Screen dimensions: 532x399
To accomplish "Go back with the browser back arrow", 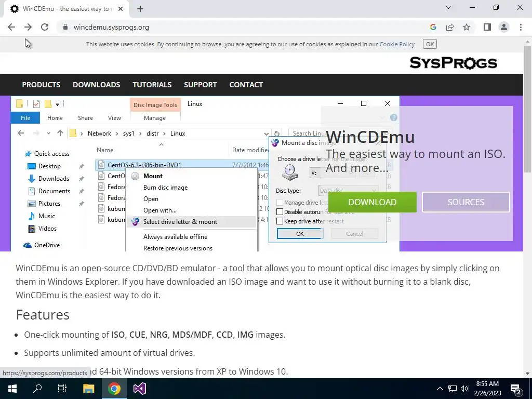I will [11, 27].
